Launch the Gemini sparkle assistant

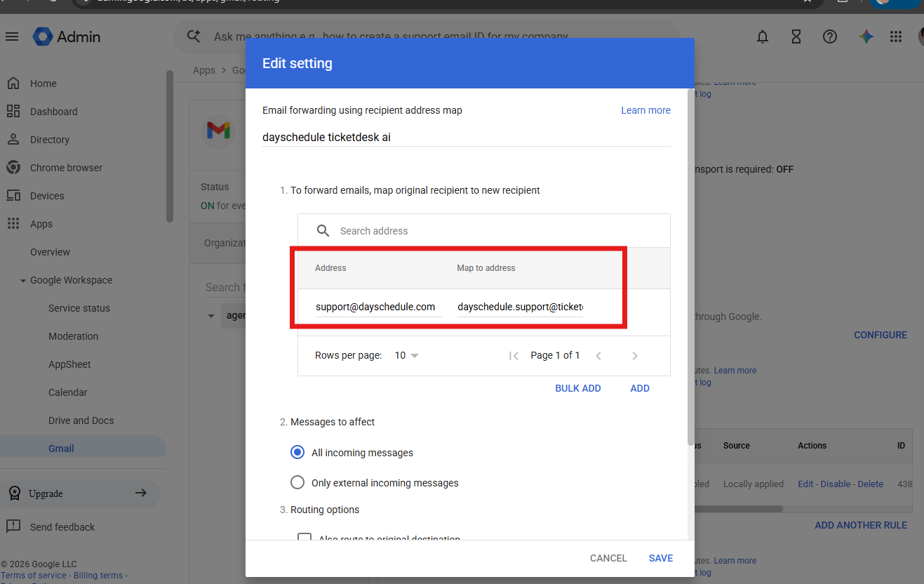(x=866, y=36)
